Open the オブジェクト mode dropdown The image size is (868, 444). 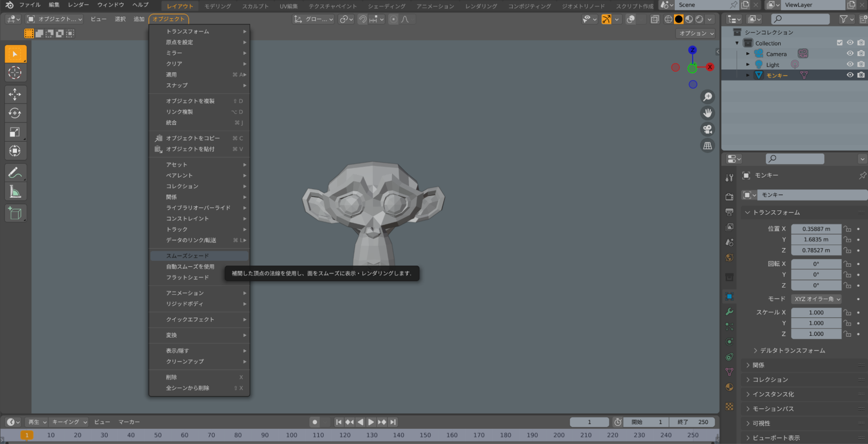click(x=55, y=19)
